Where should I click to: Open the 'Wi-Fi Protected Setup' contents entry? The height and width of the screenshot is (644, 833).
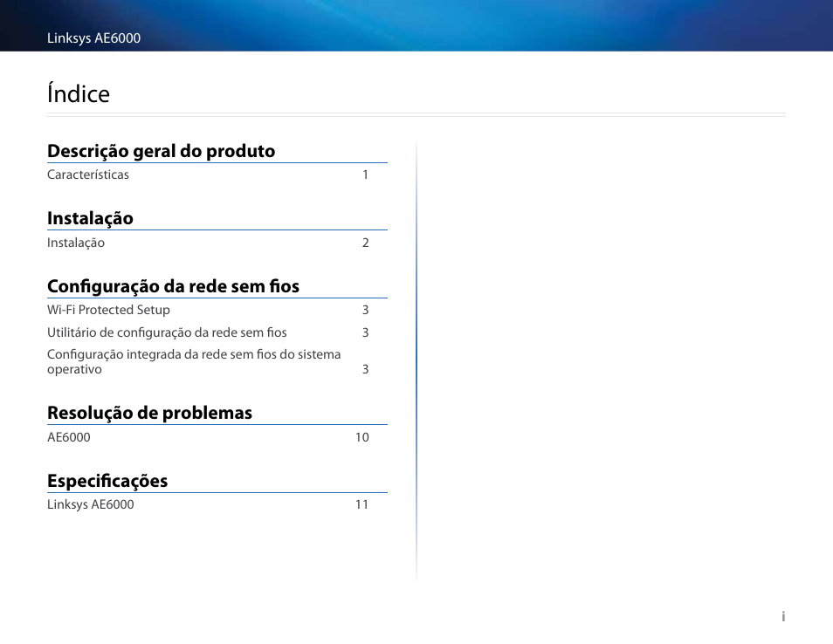click(x=108, y=310)
